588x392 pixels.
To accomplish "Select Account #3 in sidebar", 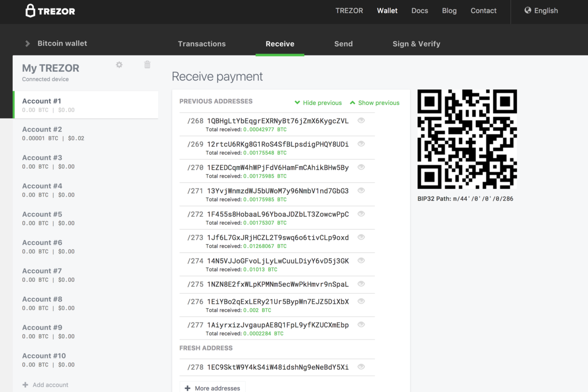I will 86,161.
